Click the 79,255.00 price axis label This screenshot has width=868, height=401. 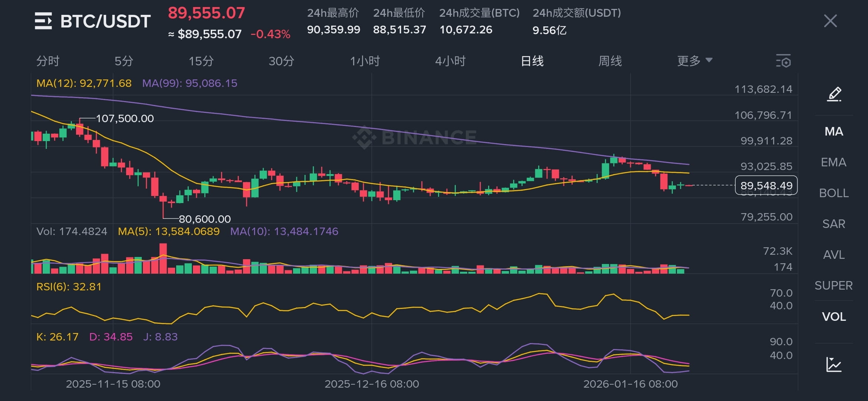pos(766,217)
